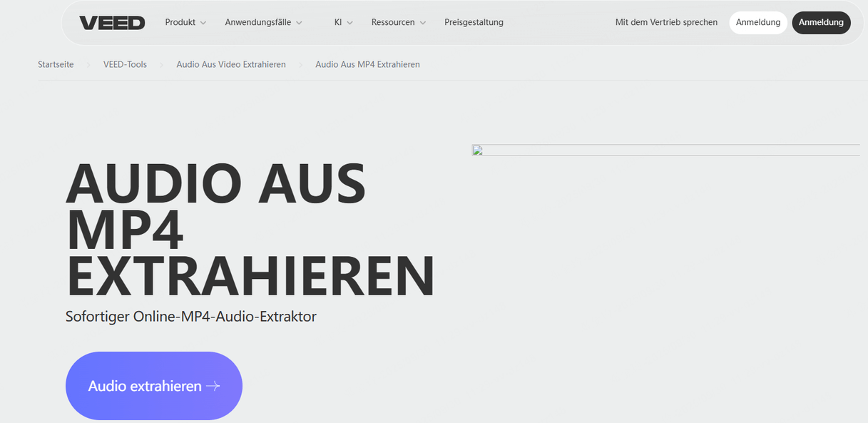Expand the chevron next to Anwendungsfälle

click(x=299, y=23)
